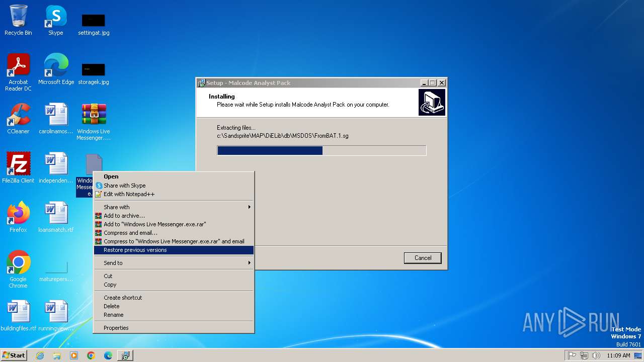This screenshot has width=644, height=362.
Task: Click the network tray icon
Action: [x=584, y=355]
